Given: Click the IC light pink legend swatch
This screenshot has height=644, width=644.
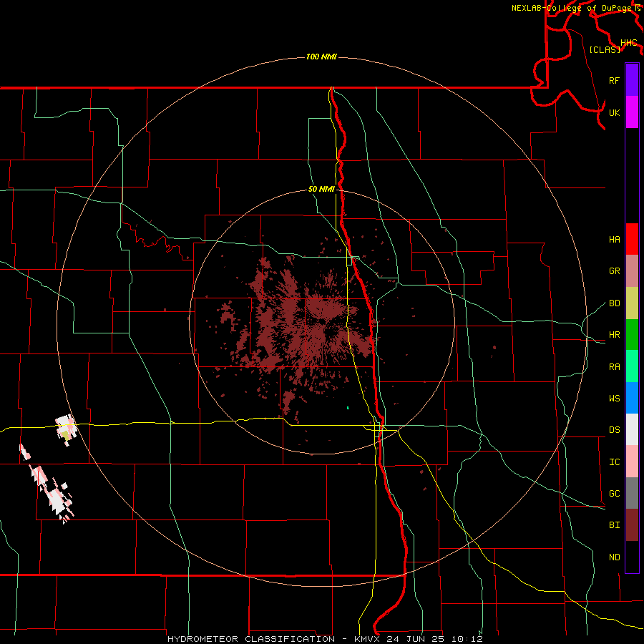Looking at the screenshot, I should pos(632,462).
